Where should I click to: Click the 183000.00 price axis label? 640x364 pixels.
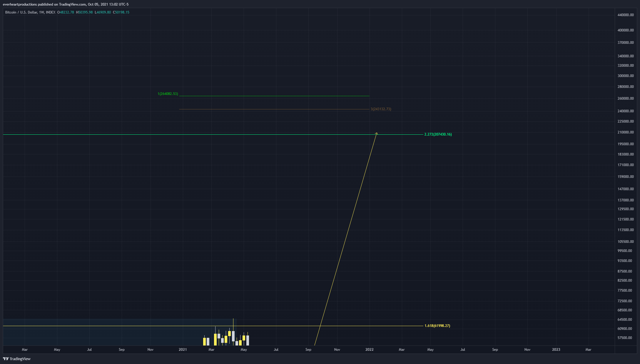[626, 154]
